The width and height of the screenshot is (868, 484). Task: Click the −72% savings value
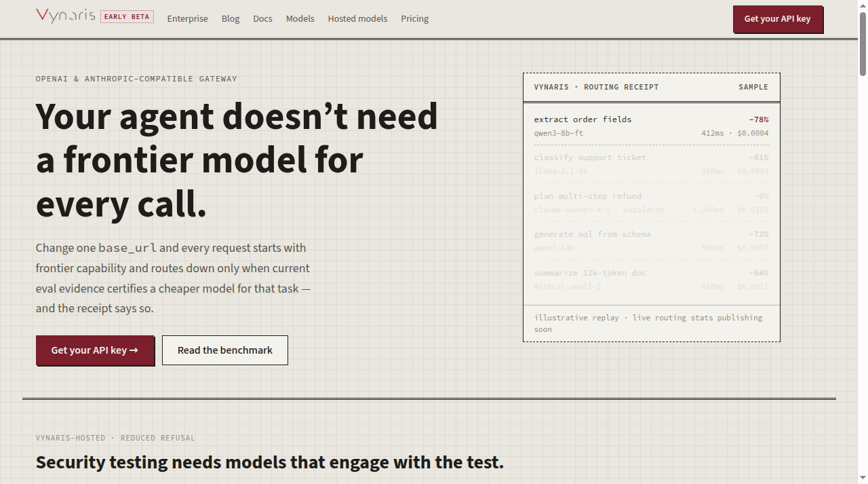click(759, 234)
